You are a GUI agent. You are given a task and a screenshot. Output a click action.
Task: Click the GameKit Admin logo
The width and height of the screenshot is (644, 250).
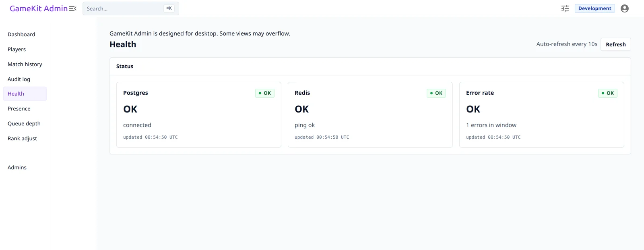click(x=39, y=8)
